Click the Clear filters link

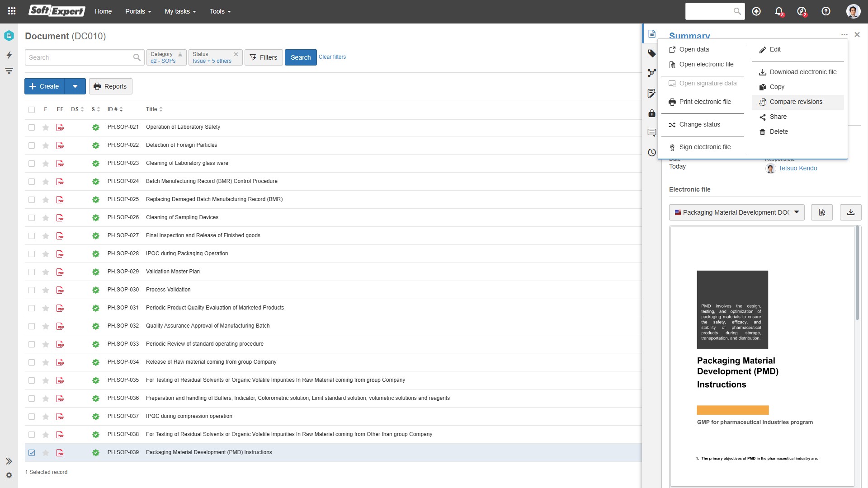pyautogui.click(x=332, y=57)
